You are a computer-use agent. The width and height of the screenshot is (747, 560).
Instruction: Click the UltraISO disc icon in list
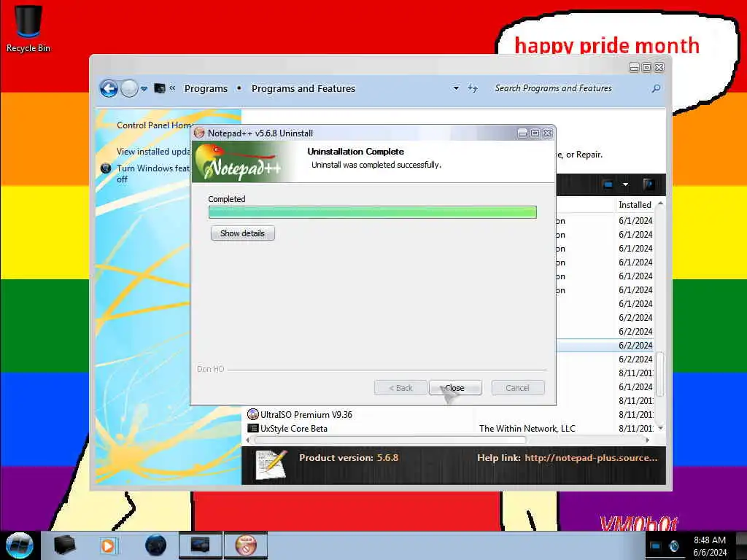pos(253,414)
